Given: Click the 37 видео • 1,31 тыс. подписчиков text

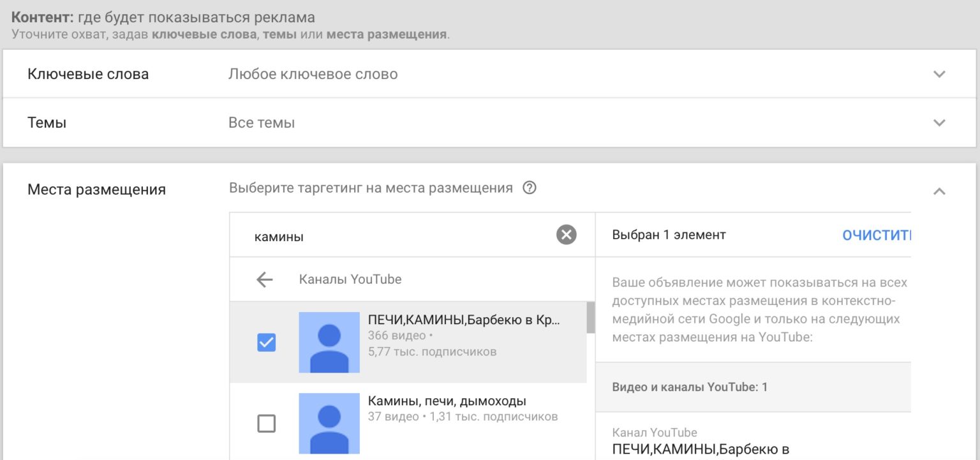Looking at the screenshot, I should [x=463, y=417].
